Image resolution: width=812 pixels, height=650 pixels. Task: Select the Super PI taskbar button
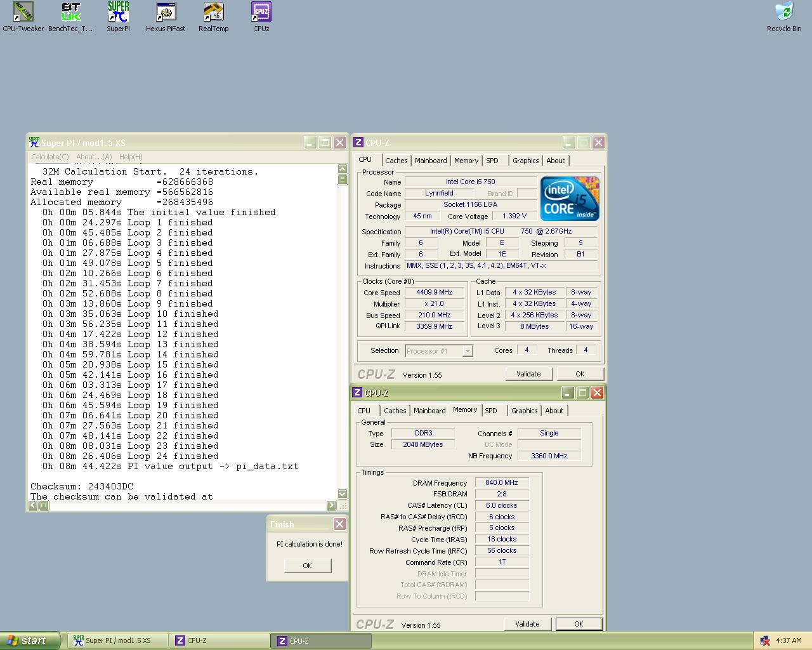tap(117, 640)
